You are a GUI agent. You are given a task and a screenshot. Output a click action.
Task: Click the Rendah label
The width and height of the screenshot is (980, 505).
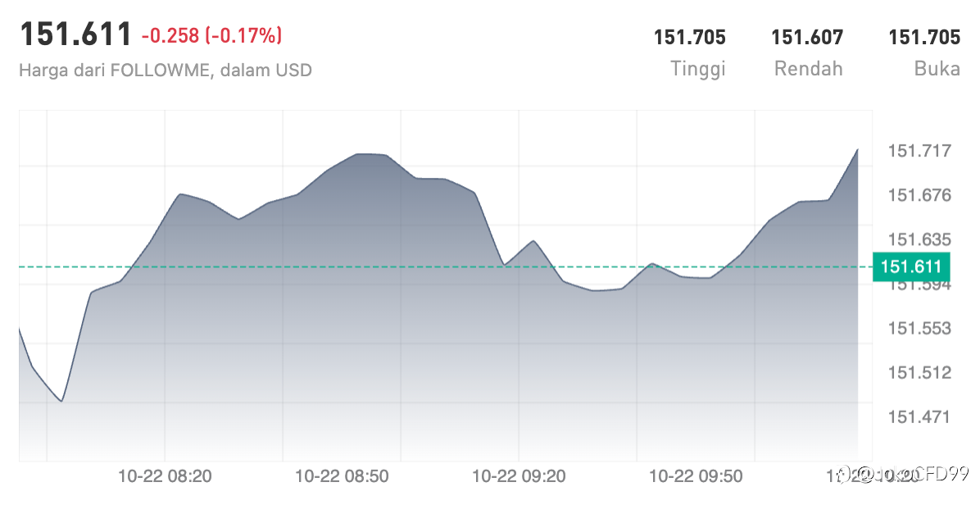pos(809,69)
